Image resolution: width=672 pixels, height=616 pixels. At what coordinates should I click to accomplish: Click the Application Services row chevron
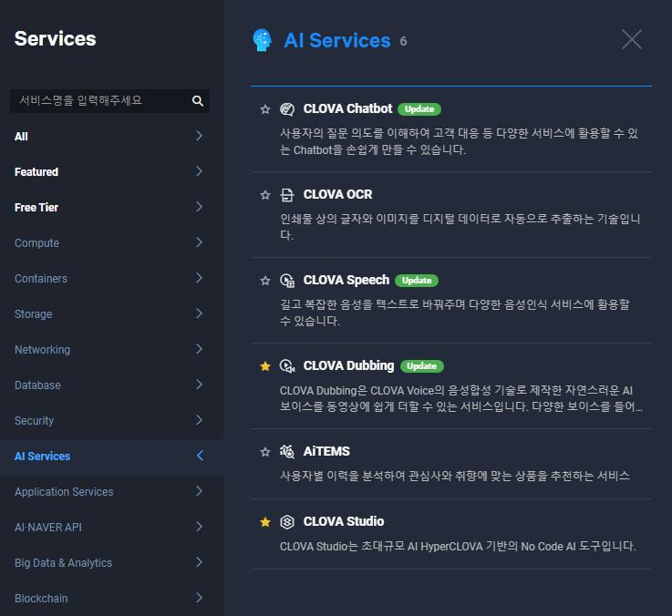(199, 491)
